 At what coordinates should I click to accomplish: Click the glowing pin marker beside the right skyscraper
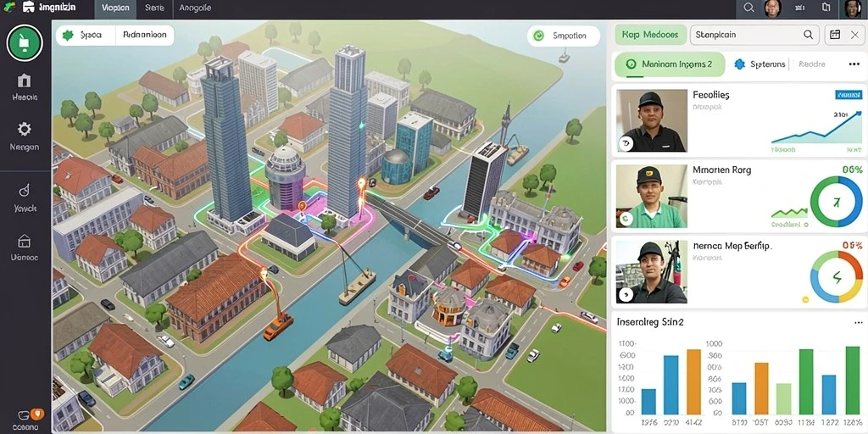362,184
